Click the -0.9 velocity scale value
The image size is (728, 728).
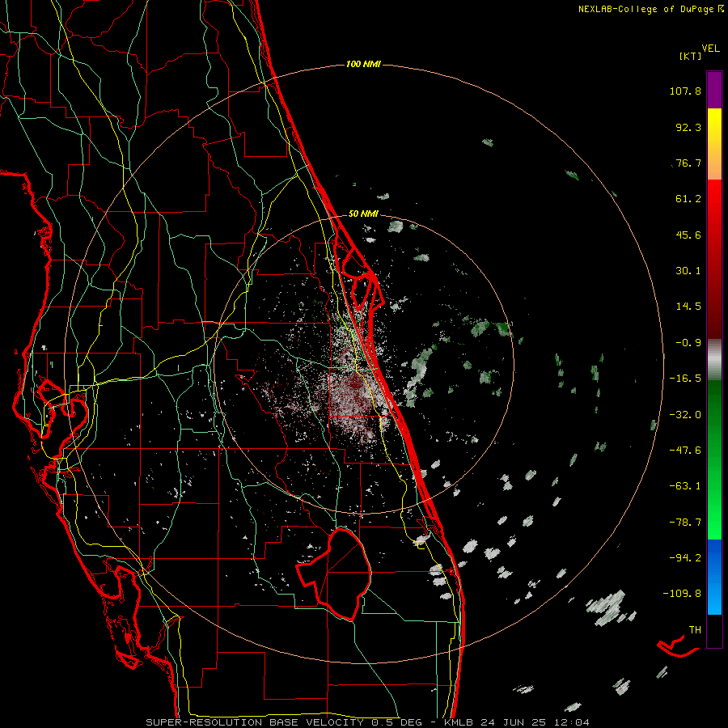[x=688, y=343]
